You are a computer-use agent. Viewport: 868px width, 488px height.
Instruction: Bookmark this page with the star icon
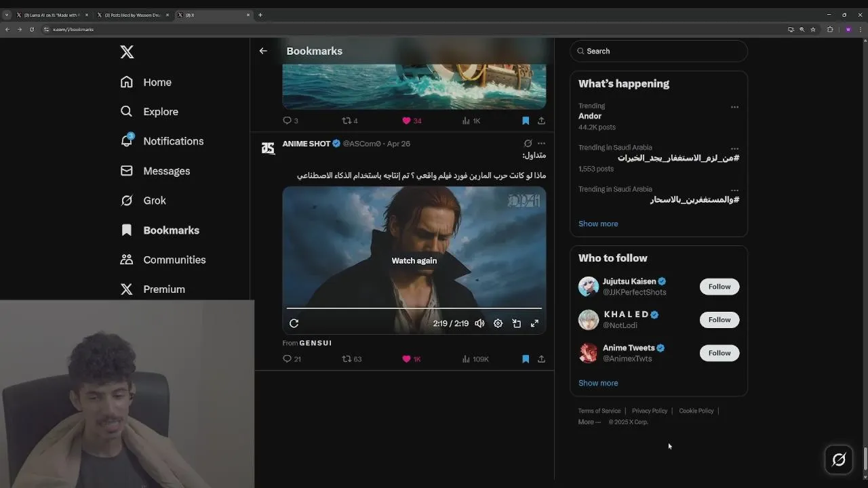coord(813,29)
